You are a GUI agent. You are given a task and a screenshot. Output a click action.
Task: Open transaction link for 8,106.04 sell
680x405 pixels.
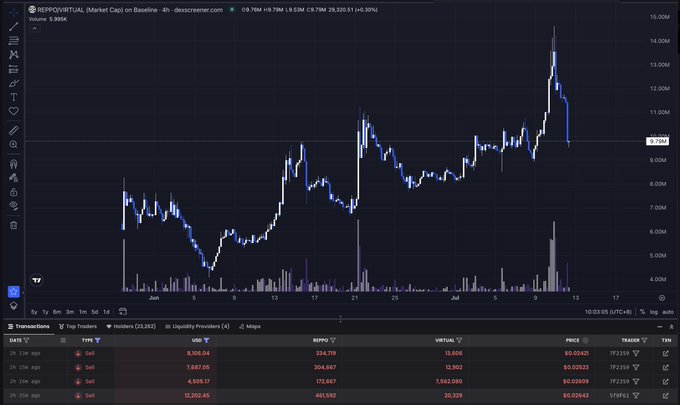click(666, 353)
